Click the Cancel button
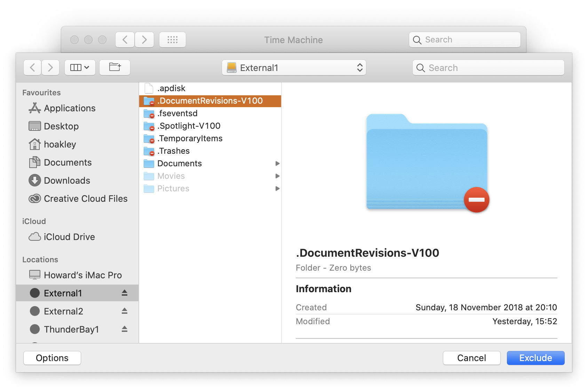This screenshot has width=588, height=391. coord(471,358)
